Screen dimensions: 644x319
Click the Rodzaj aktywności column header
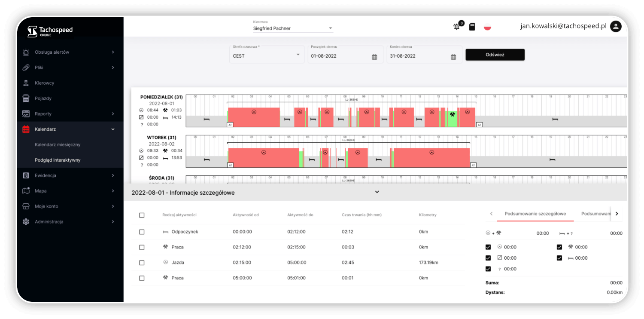[x=179, y=215]
